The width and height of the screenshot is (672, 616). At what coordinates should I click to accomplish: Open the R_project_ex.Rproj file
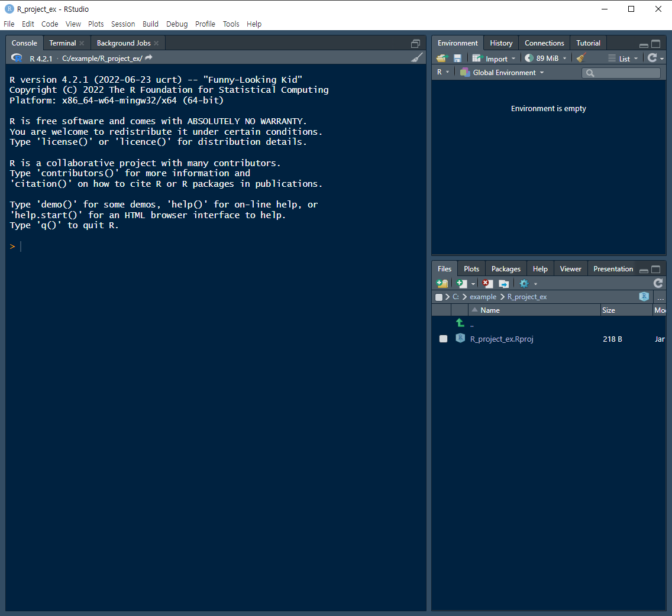click(x=502, y=339)
